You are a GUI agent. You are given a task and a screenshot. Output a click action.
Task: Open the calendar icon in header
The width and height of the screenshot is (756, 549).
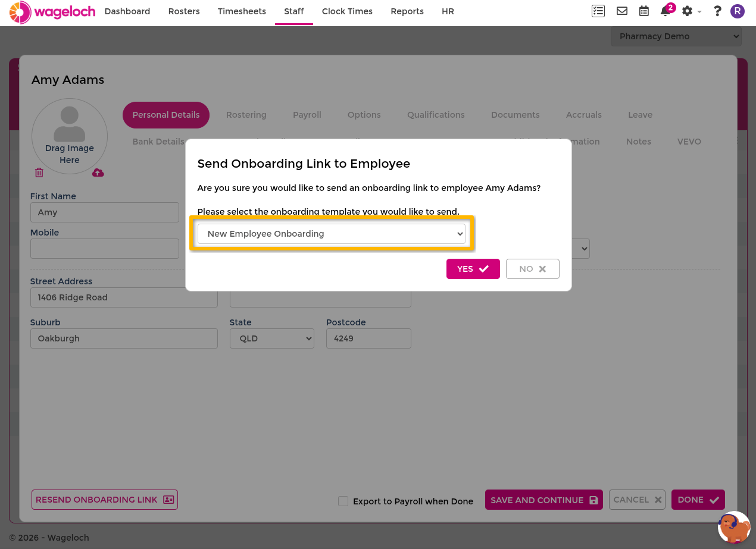click(x=643, y=11)
